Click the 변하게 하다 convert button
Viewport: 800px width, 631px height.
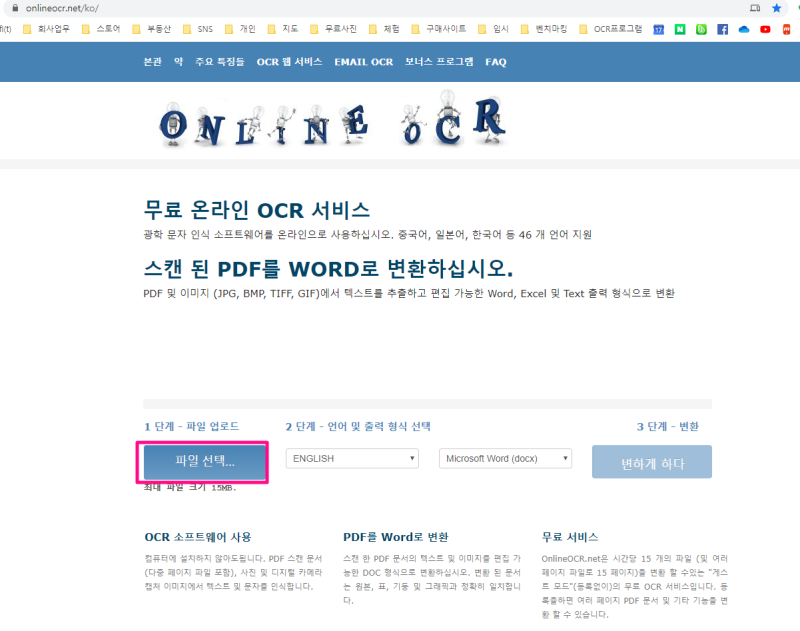coord(652,462)
